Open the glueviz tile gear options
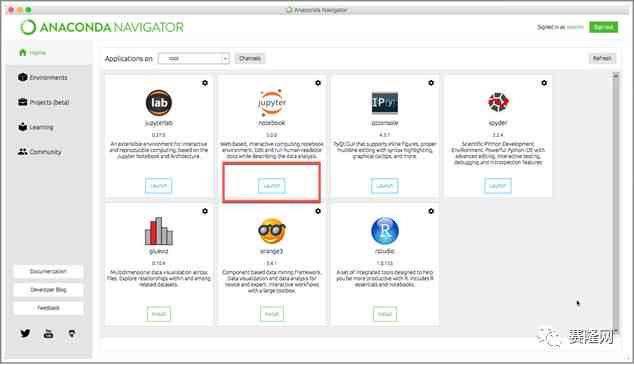The height and width of the screenshot is (365, 634). pos(205,211)
